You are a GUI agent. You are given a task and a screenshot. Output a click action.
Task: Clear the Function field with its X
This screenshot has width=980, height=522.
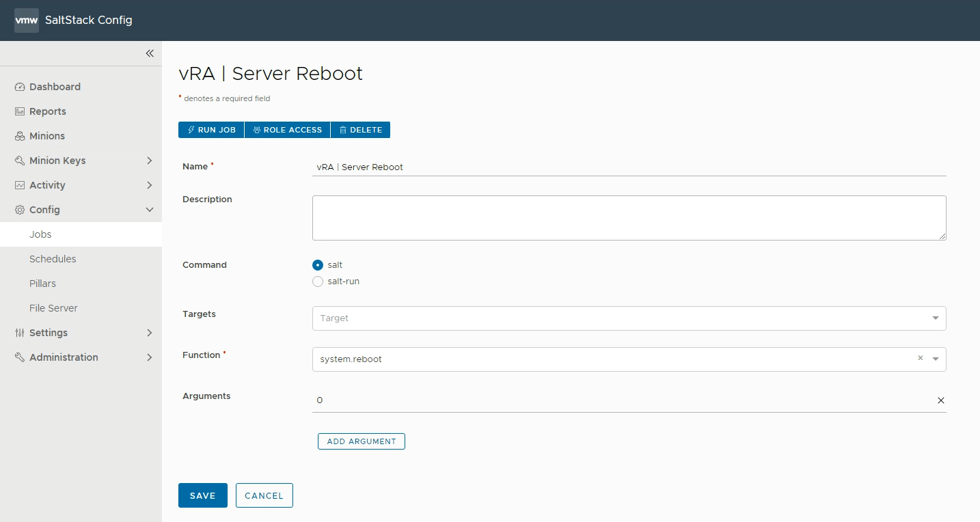(920, 358)
